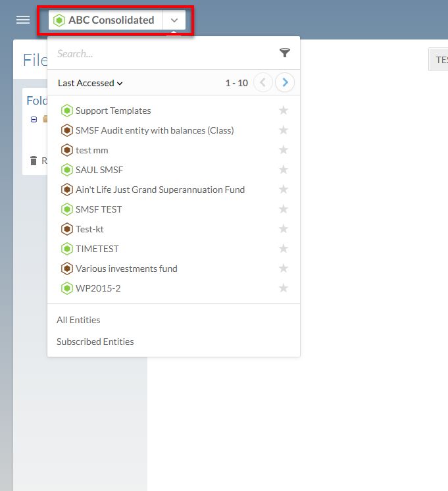Click the Test-kt hexagon icon
Image resolution: width=448 pixels, height=491 pixels.
[x=66, y=229]
